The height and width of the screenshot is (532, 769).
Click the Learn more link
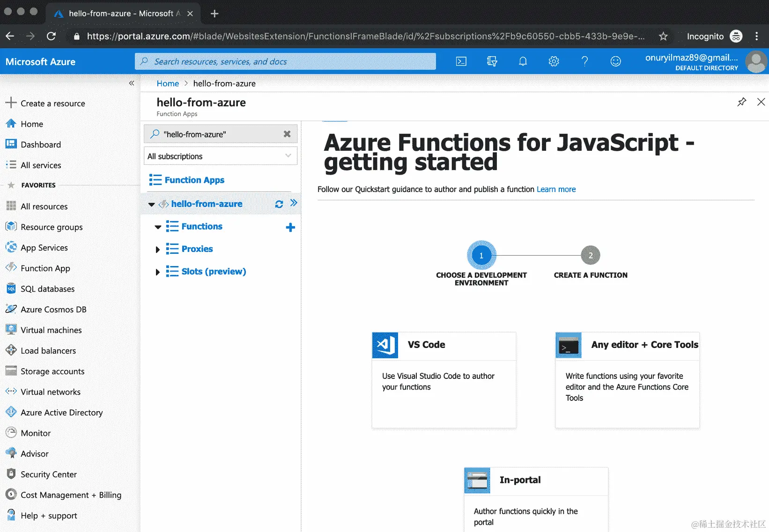click(556, 189)
